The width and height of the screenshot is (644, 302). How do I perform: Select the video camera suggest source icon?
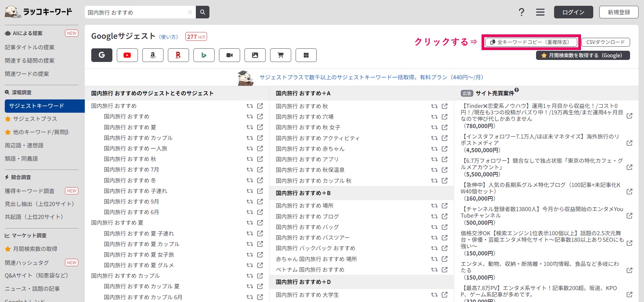click(x=230, y=55)
